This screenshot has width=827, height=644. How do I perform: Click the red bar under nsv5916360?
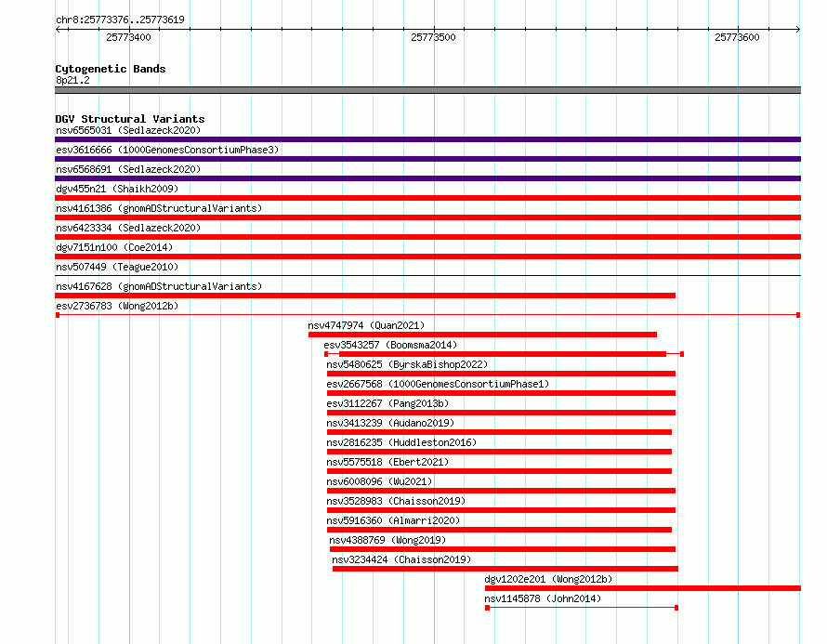(x=500, y=530)
